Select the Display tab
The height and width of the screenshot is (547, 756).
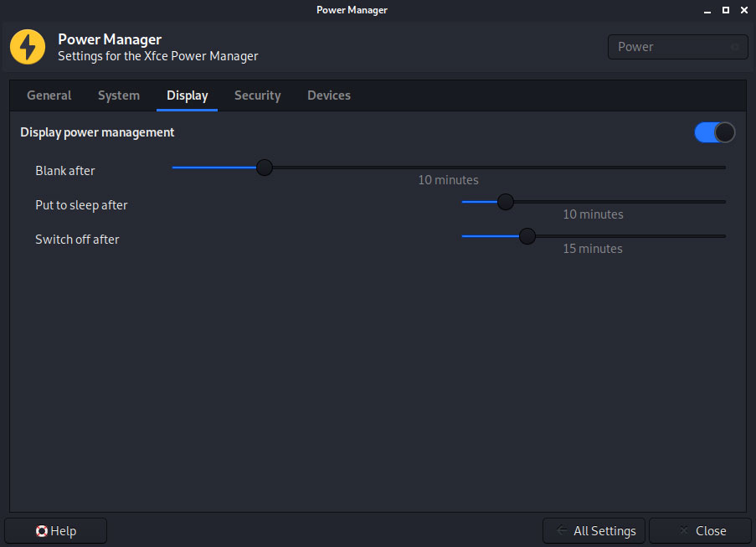[187, 95]
